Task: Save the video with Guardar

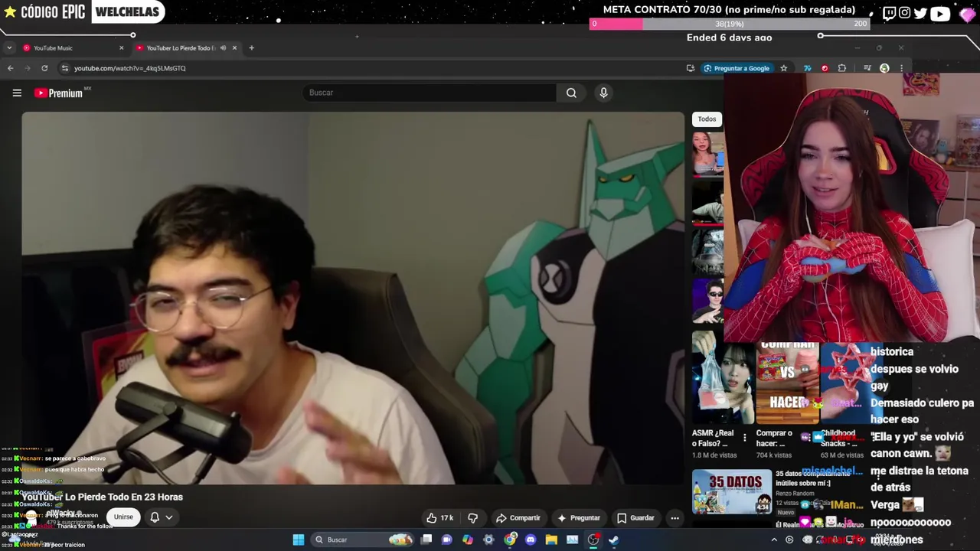Action: coord(635,518)
